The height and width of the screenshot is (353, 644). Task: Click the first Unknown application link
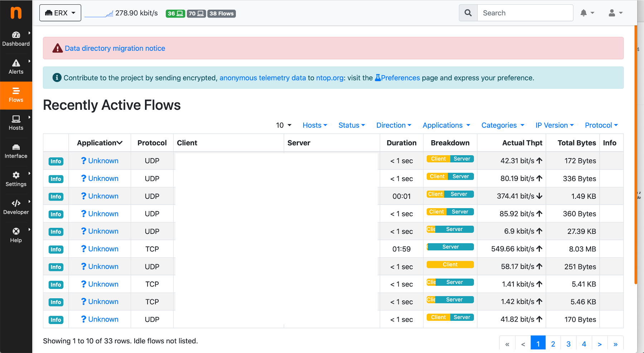[x=103, y=161]
